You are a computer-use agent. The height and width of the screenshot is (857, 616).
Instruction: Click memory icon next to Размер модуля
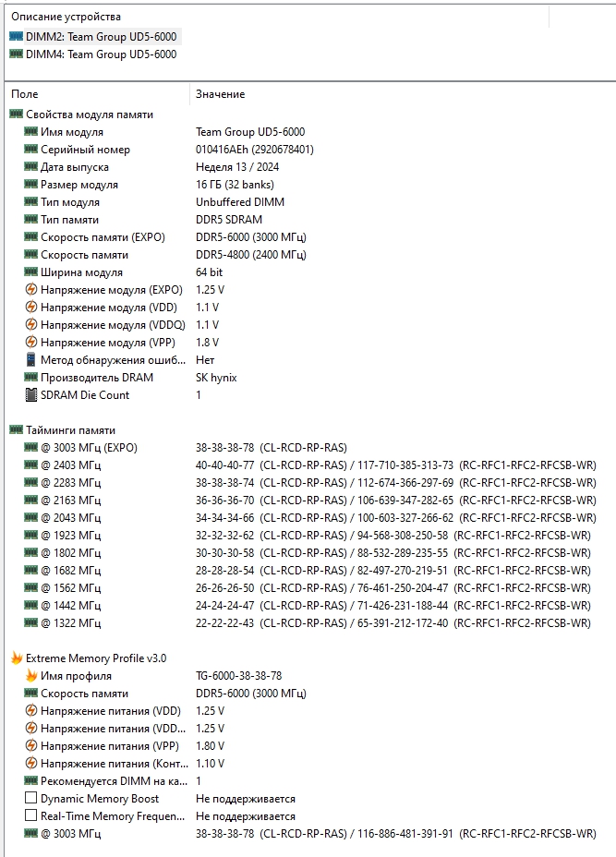pos(31,184)
